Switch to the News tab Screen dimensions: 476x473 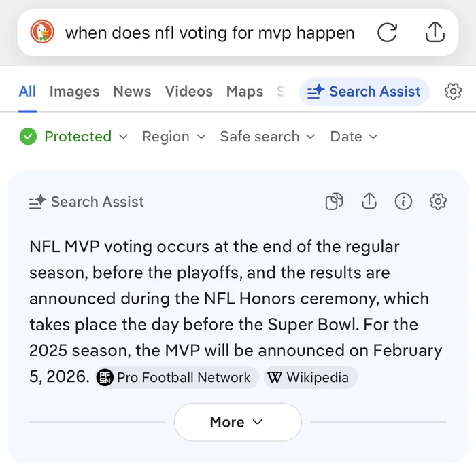tap(132, 92)
